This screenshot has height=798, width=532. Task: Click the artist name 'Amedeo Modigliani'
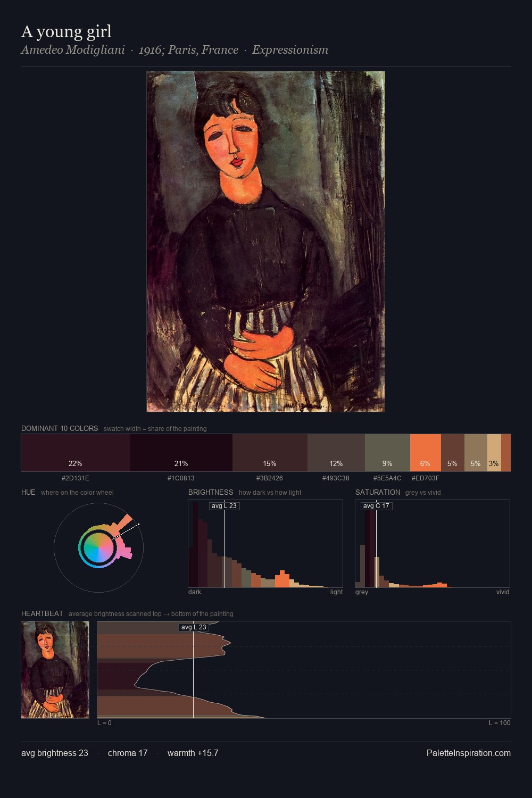point(73,50)
